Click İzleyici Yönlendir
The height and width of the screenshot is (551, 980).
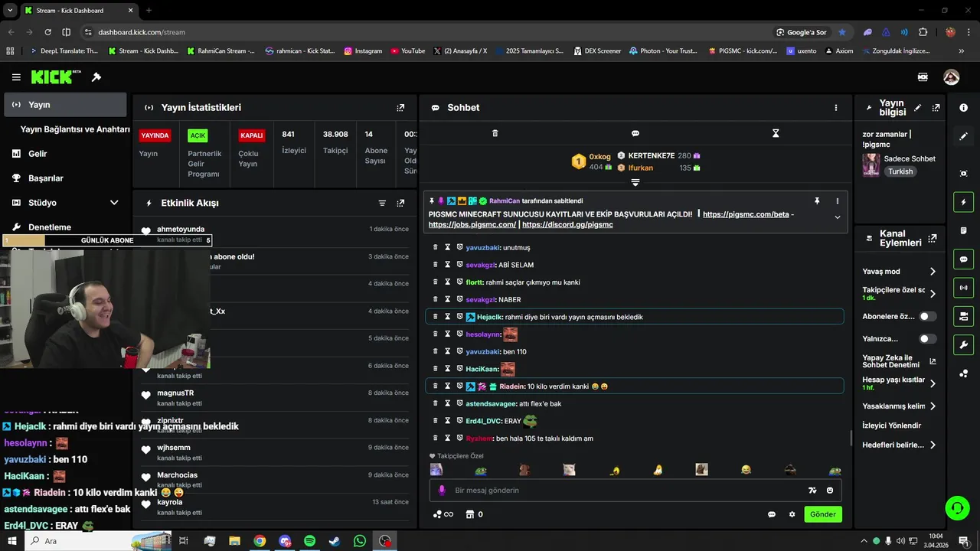pyautogui.click(x=892, y=425)
